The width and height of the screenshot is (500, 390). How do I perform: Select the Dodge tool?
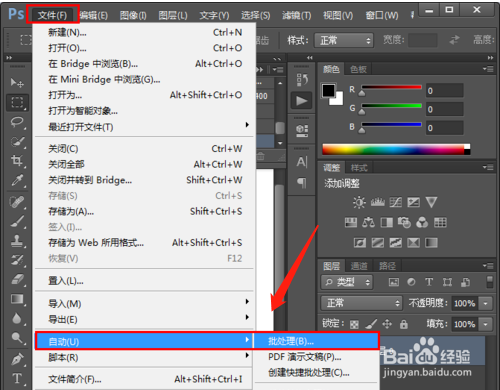tap(17, 338)
